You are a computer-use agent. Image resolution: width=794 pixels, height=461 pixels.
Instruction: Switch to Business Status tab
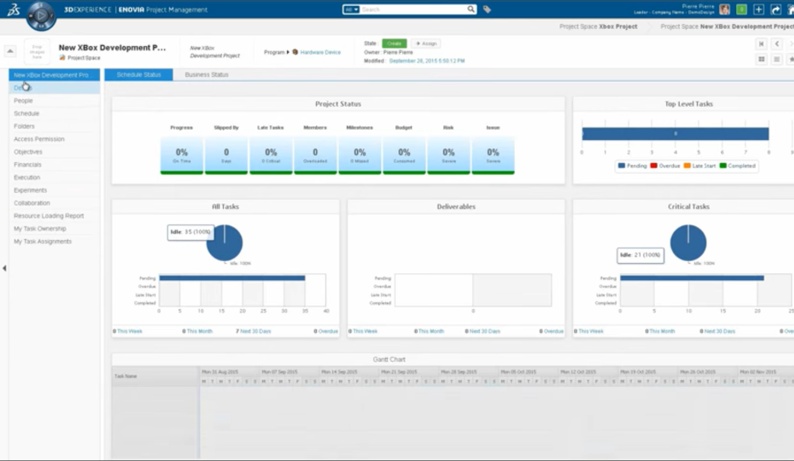click(207, 74)
